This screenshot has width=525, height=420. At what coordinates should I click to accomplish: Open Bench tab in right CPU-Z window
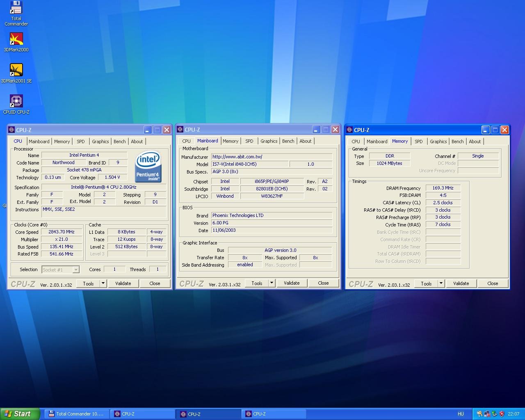coord(458,142)
